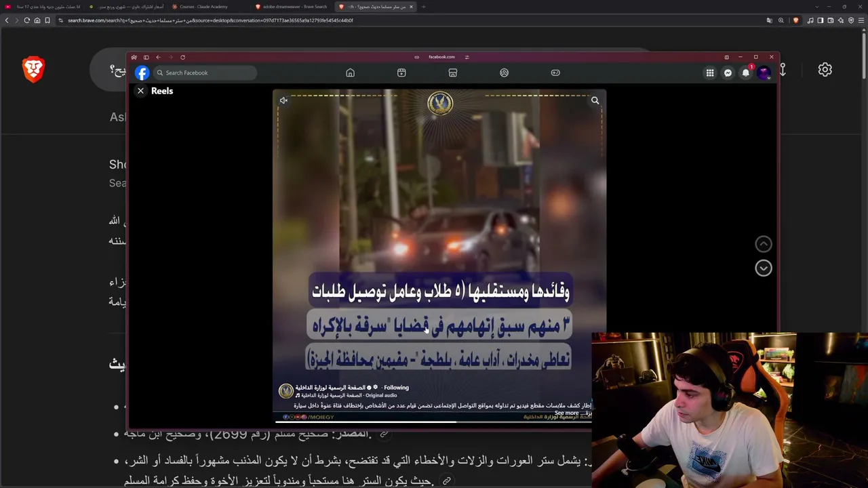Open the Facebook apps grid menu

coord(710,73)
